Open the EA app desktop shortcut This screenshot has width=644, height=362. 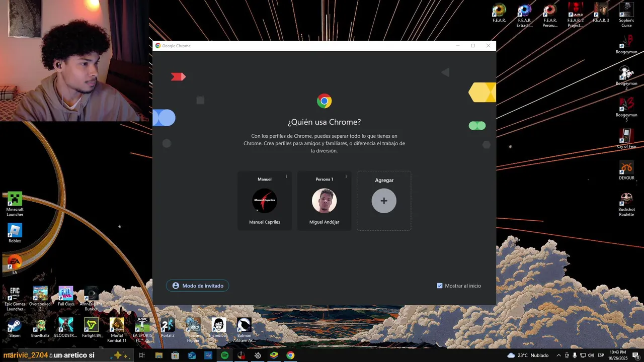click(x=15, y=265)
